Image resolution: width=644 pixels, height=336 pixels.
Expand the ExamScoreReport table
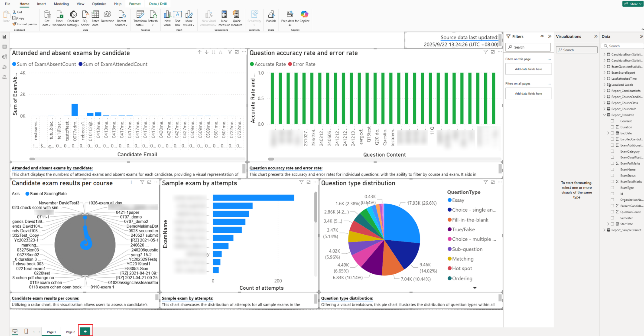604,73
